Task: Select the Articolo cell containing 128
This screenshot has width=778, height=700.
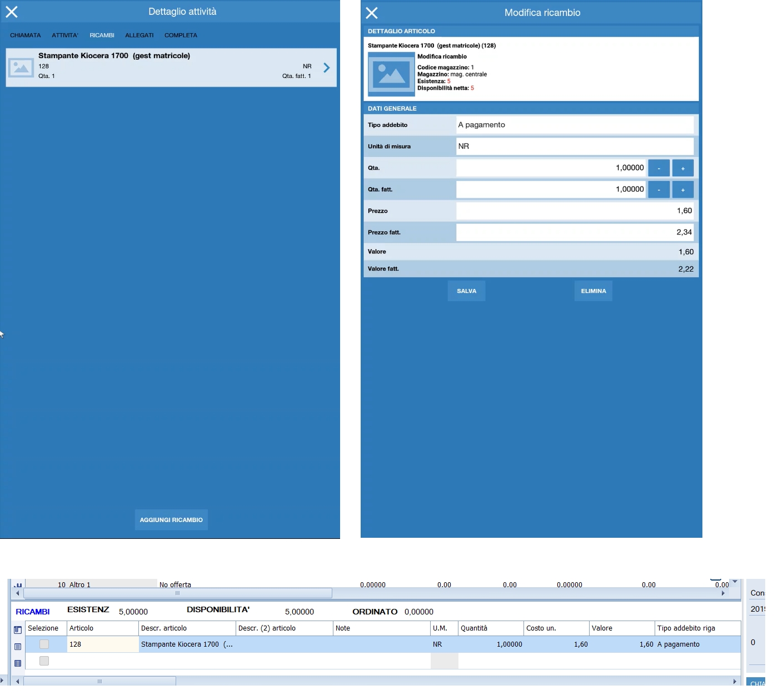Action: [x=103, y=644]
